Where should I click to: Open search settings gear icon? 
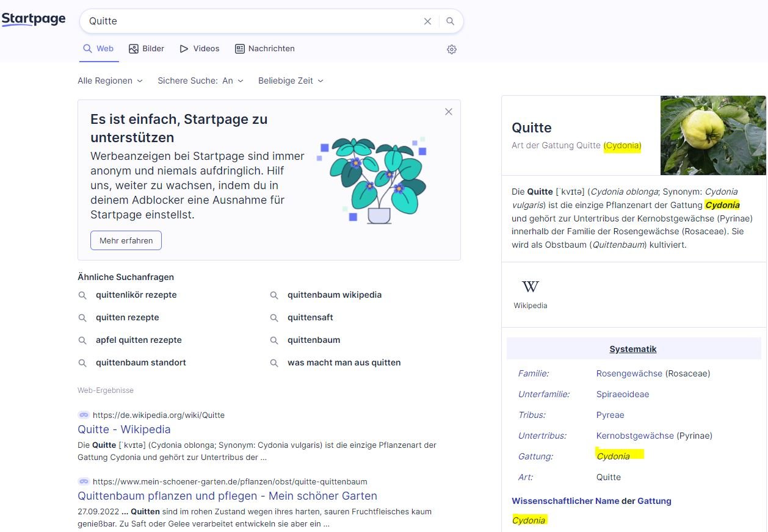tap(452, 49)
